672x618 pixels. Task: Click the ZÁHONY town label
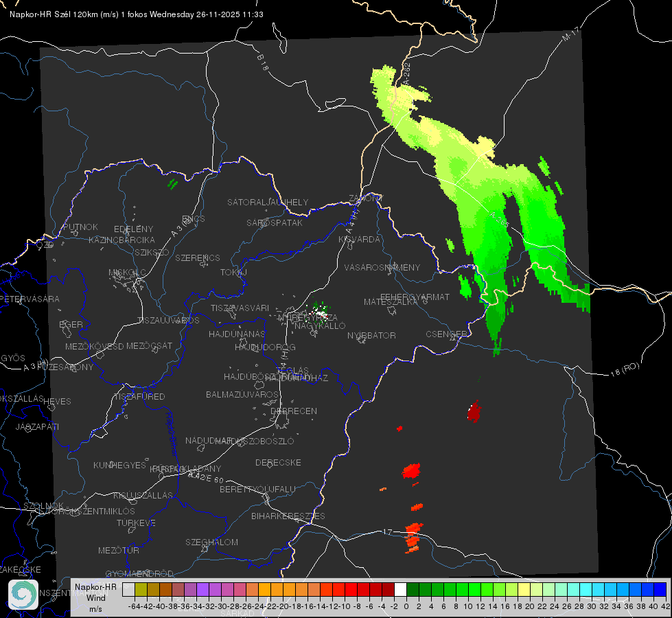[366, 198]
